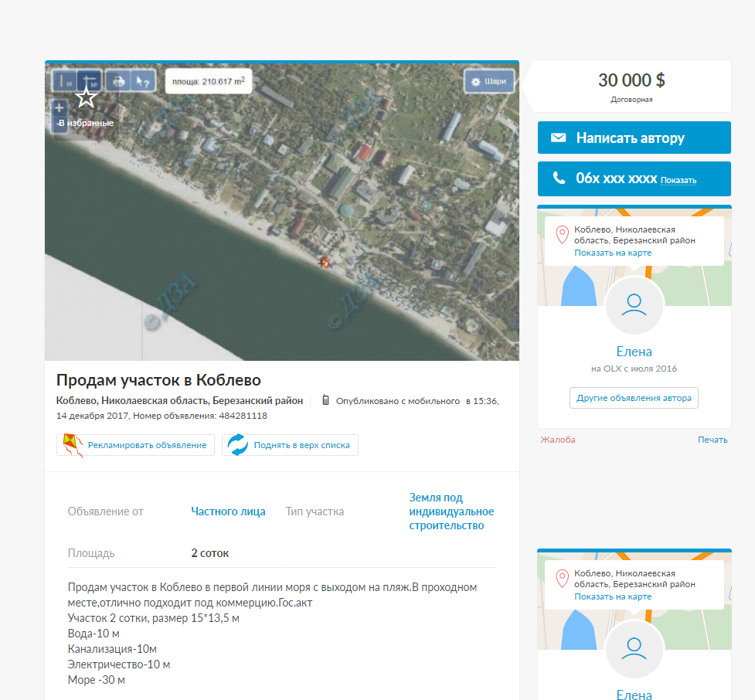This screenshot has width=755, height=700.
Task: Click Показать на карте in top location card
Action: coord(612,253)
